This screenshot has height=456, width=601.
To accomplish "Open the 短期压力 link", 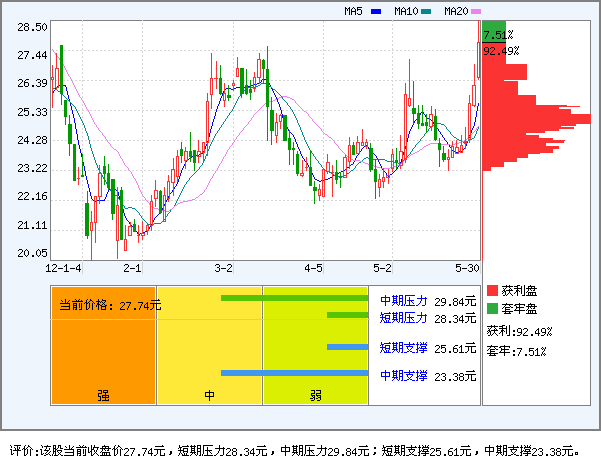I will [x=403, y=318].
